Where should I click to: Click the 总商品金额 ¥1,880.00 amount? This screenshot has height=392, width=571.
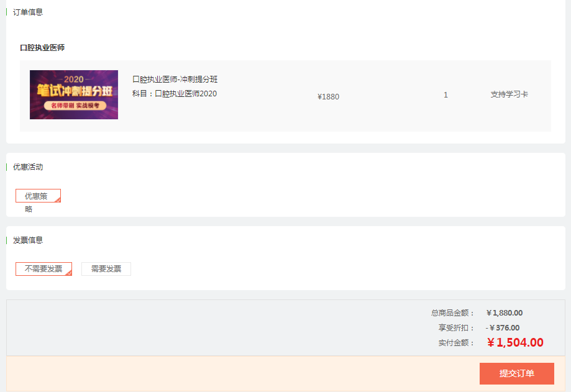click(x=504, y=313)
